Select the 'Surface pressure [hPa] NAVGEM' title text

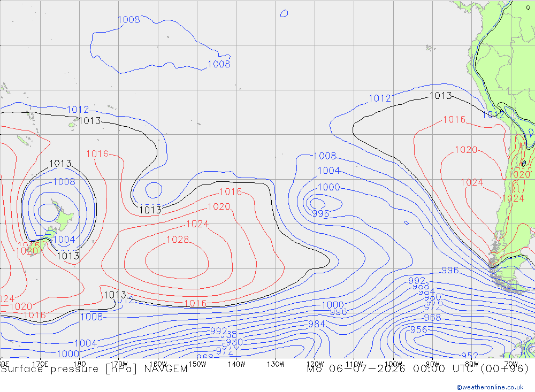tap(94, 369)
